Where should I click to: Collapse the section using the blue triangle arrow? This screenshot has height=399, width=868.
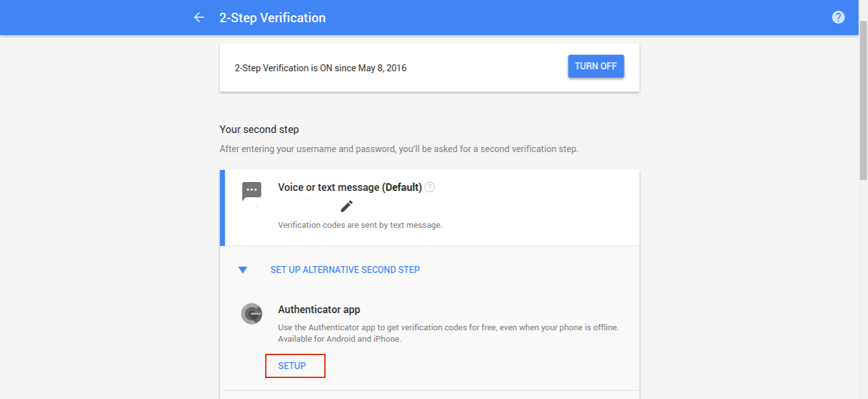242,270
